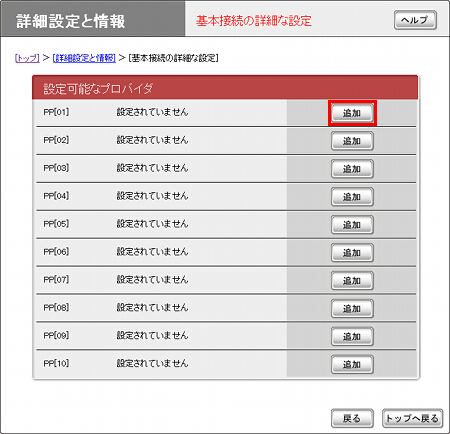Select the PP[08] row label
450x434 pixels.
56,307
